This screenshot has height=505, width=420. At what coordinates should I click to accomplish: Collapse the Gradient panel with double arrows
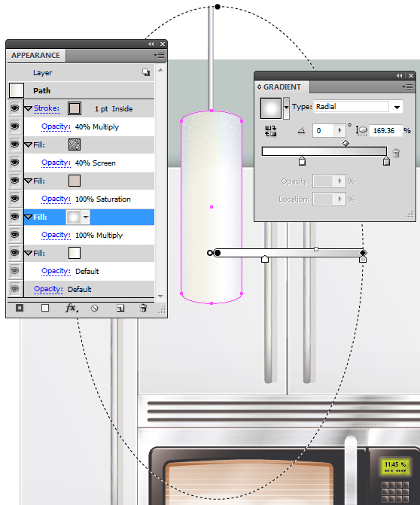tap(400, 76)
